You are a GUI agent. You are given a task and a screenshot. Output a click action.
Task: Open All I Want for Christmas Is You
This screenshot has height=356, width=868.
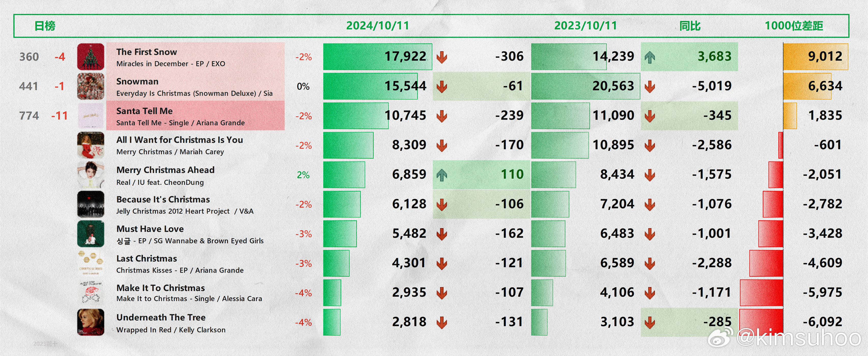(179, 140)
